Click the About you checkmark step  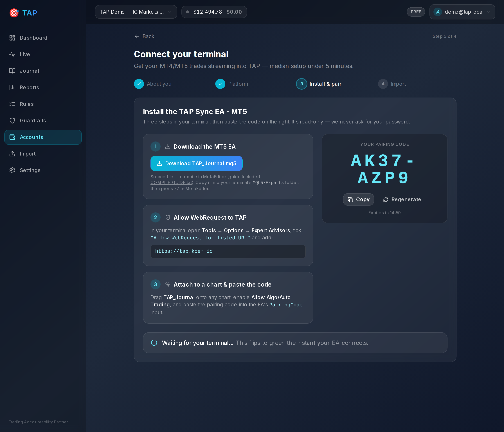pyautogui.click(x=139, y=84)
